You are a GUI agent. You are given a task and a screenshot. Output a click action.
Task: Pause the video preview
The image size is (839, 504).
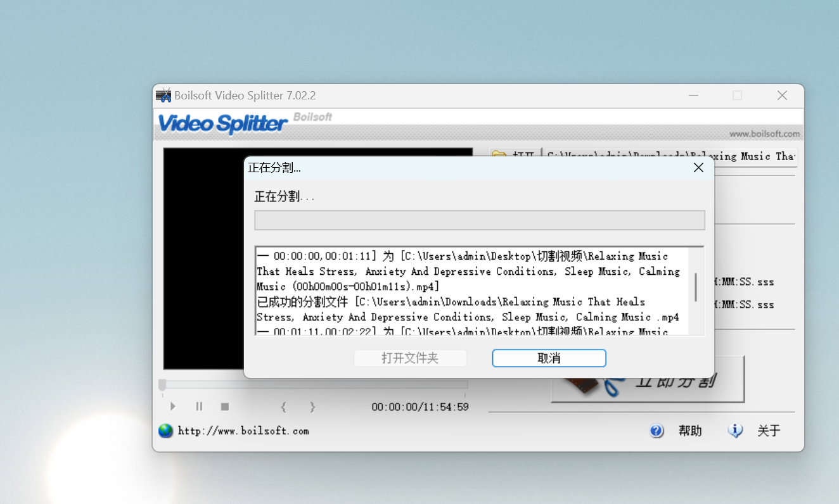point(199,406)
